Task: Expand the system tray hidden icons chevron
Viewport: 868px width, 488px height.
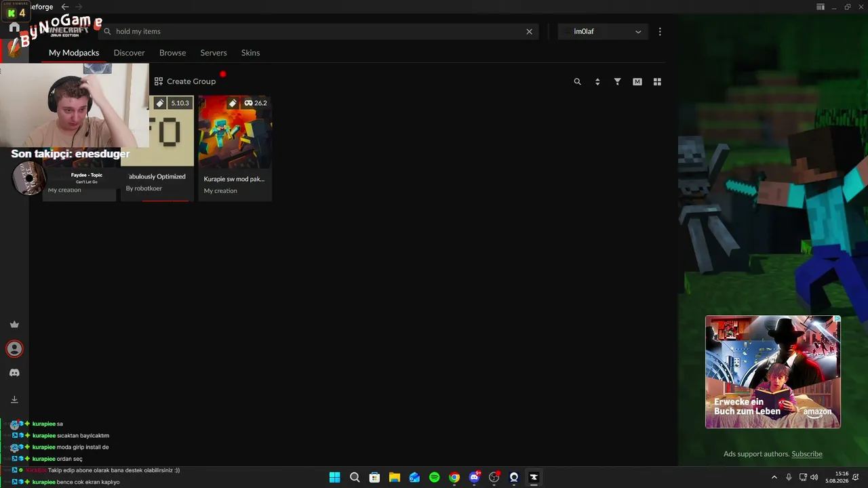Action: 774,477
